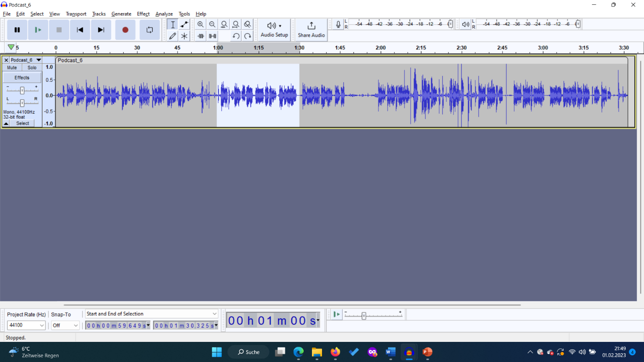Open the Effect menu

click(x=143, y=14)
